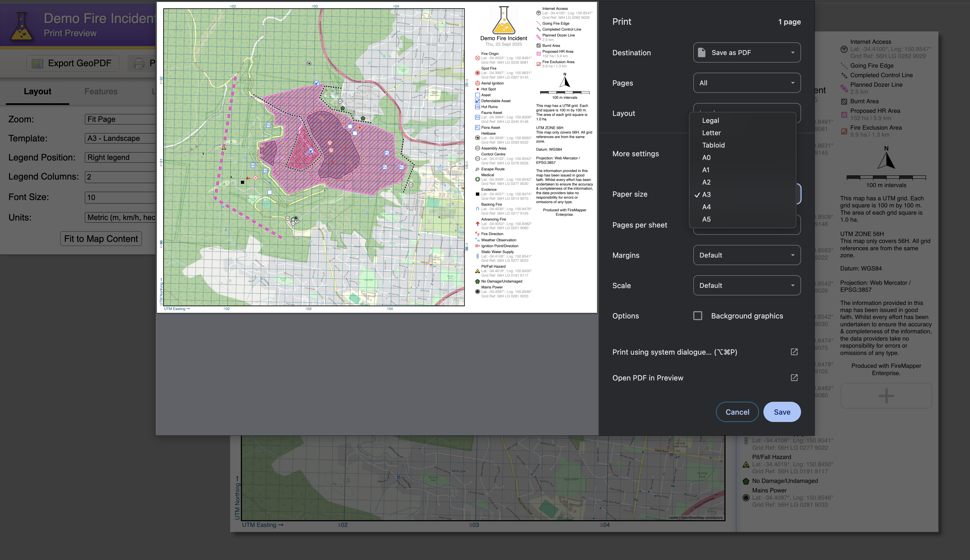Click the Export GeoPDF map icon

37,63
